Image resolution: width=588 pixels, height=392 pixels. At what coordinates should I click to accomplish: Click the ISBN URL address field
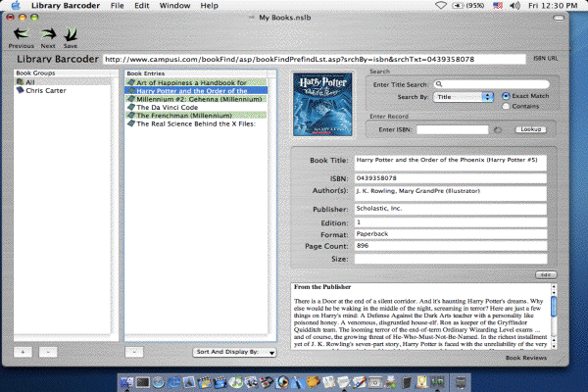[x=315, y=59]
